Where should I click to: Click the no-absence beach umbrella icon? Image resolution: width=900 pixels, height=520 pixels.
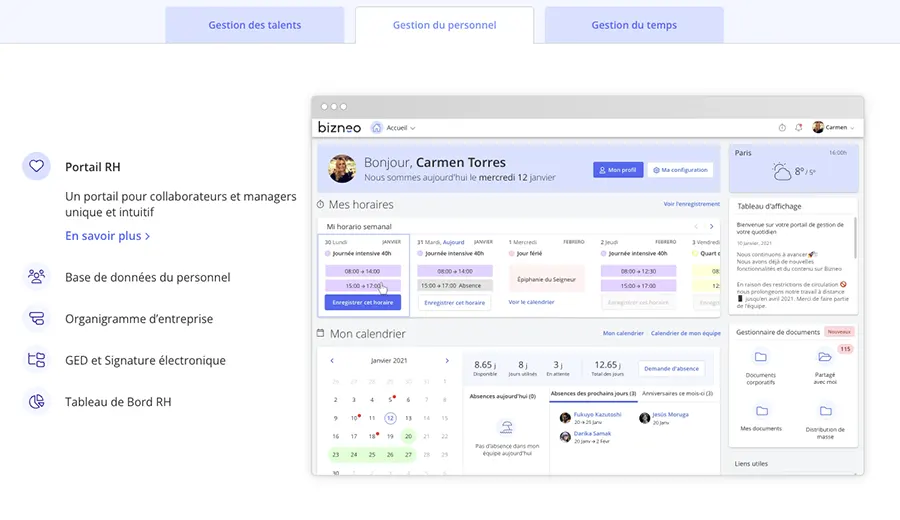tap(506, 427)
